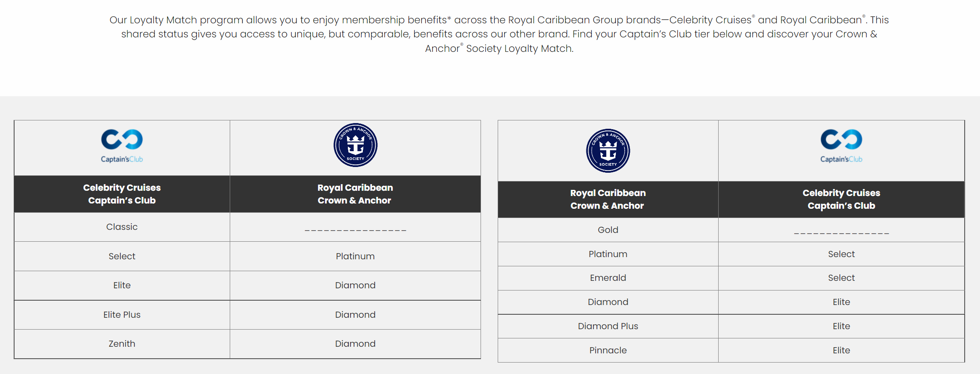Click Platinum in the Crown & Anchor column of left table

pyautogui.click(x=355, y=256)
